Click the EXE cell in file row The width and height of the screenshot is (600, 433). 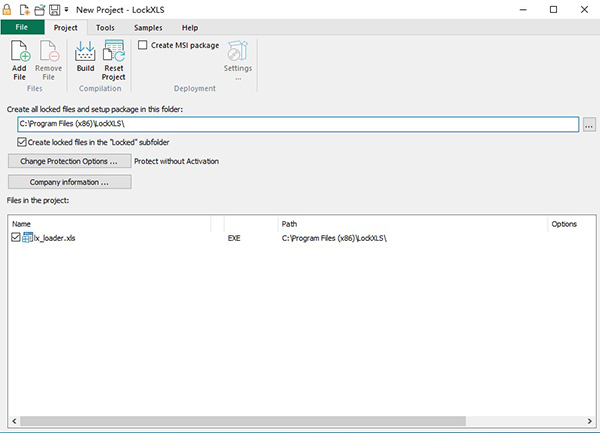coord(234,238)
